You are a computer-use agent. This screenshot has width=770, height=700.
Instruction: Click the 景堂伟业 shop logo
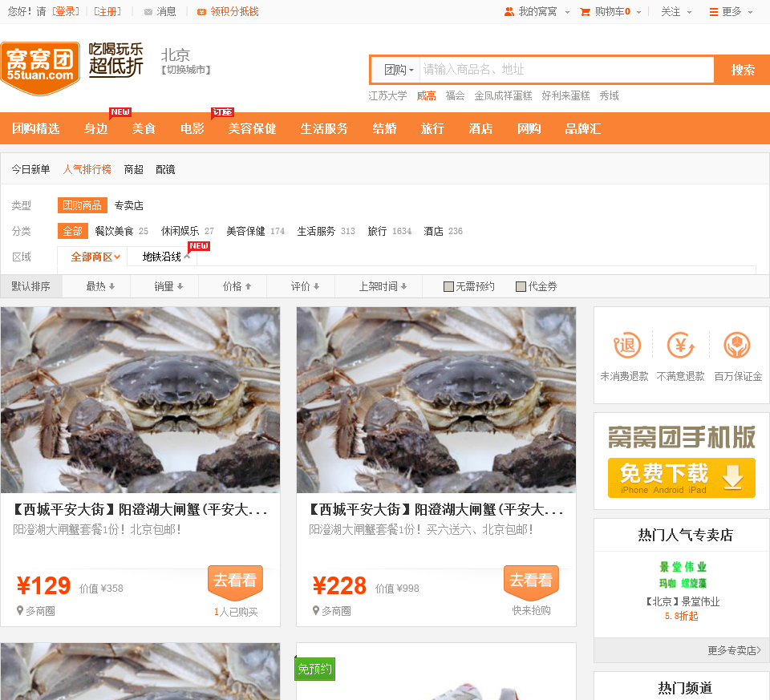pos(683,575)
